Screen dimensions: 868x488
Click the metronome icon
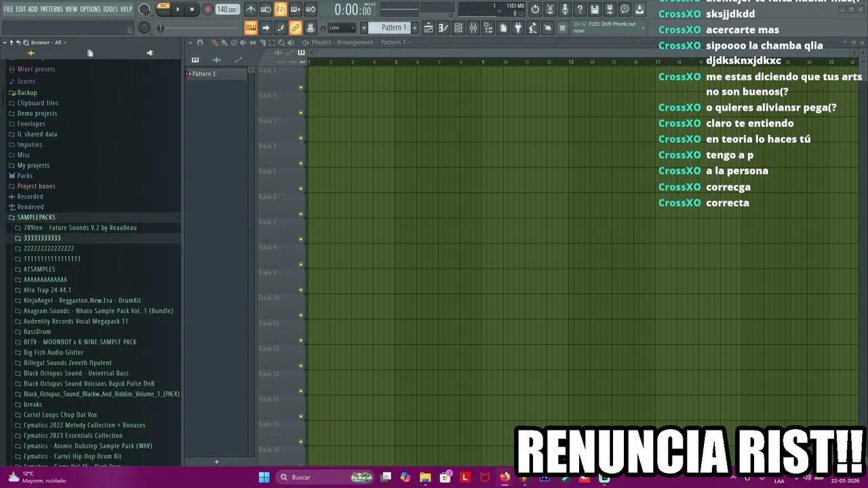(251, 9)
